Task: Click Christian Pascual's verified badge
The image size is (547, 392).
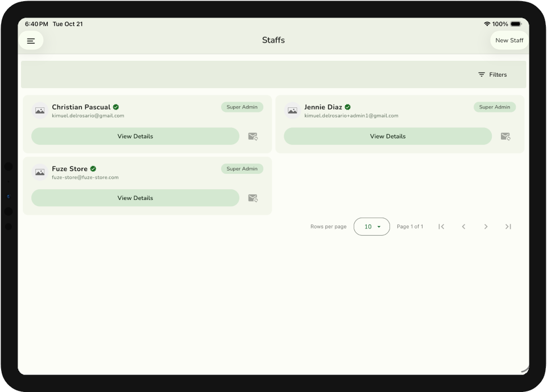Action: pyautogui.click(x=116, y=107)
